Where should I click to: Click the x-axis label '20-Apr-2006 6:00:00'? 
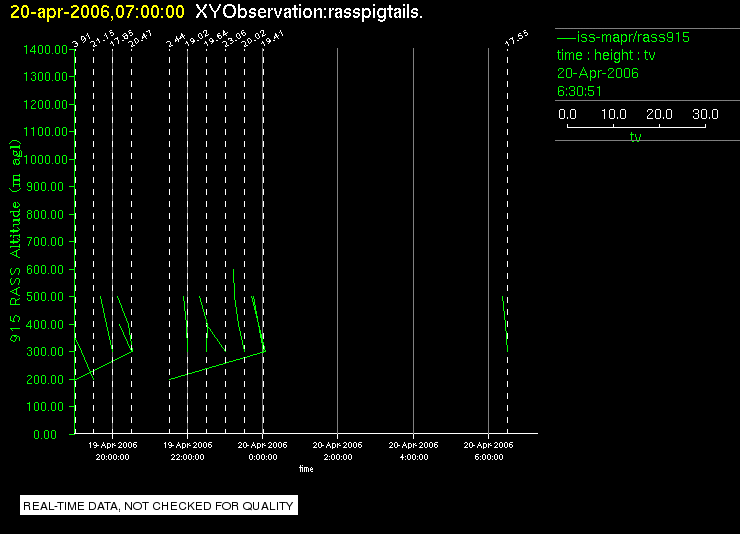click(488, 451)
